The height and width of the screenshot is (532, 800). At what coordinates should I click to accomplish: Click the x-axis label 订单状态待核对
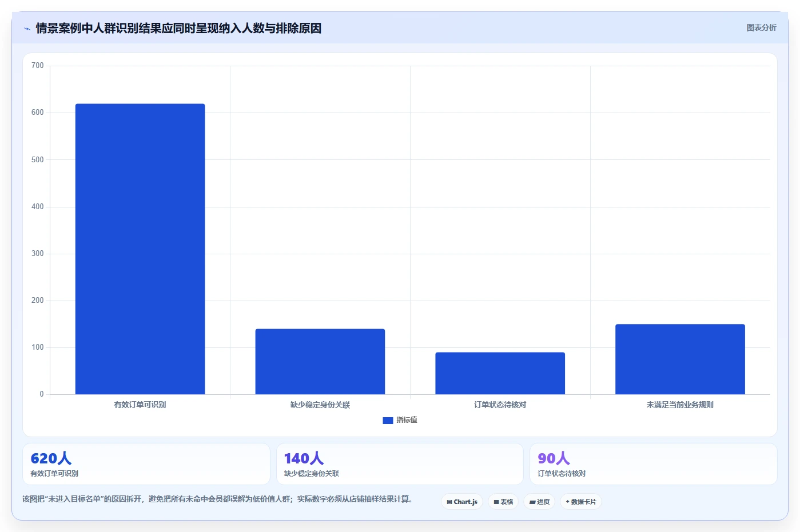pos(500,405)
